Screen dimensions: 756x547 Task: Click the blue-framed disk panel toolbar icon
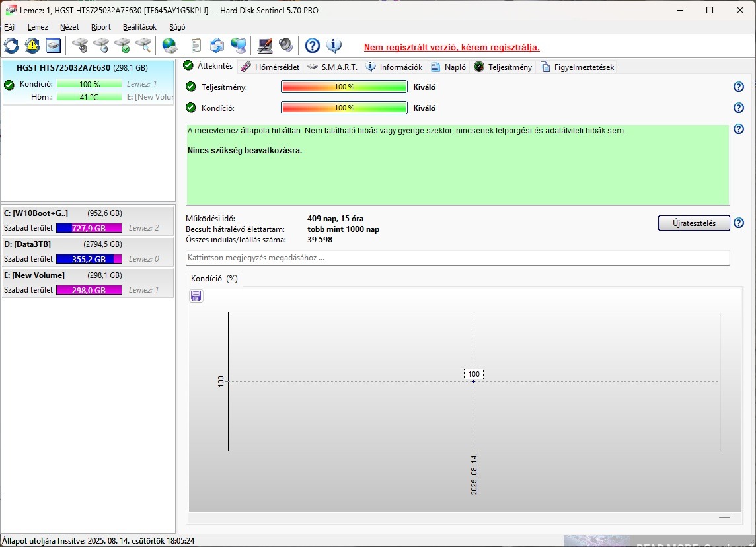click(54, 46)
